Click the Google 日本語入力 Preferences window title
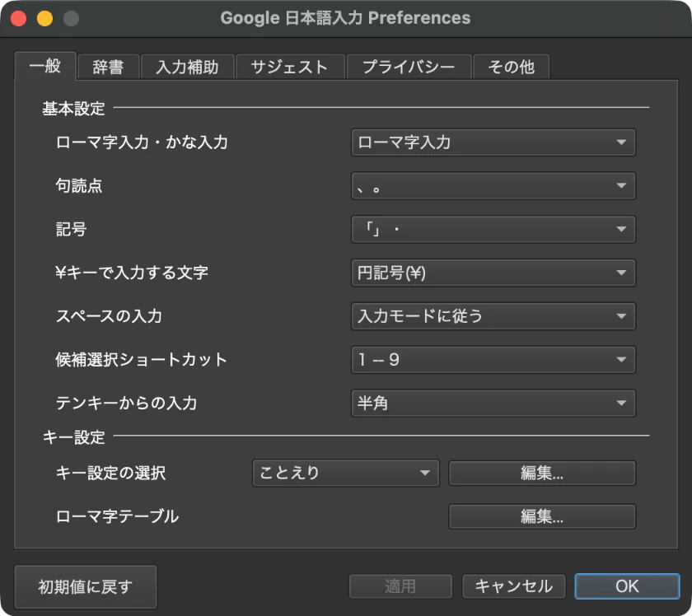The image size is (692, 616). pos(345,18)
